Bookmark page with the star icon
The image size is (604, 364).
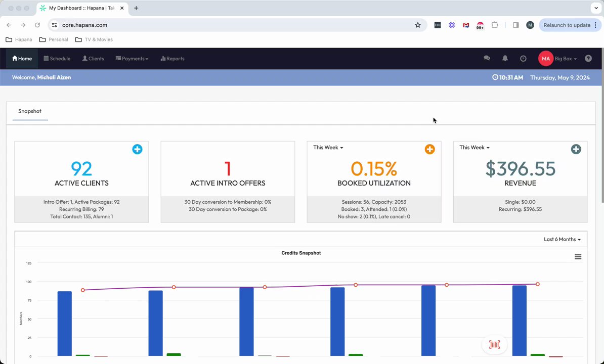pos(417,25)
